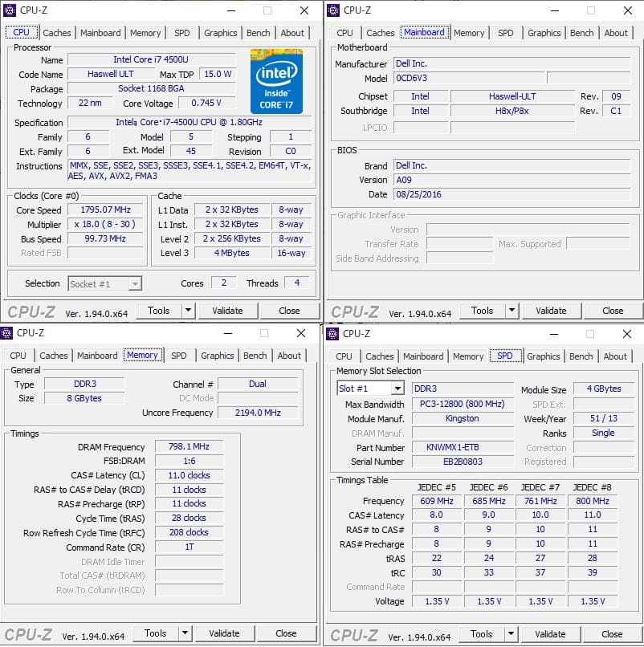Select the Caches tab in the Mainboard window
644x647 pixels.
click(380, 33)
